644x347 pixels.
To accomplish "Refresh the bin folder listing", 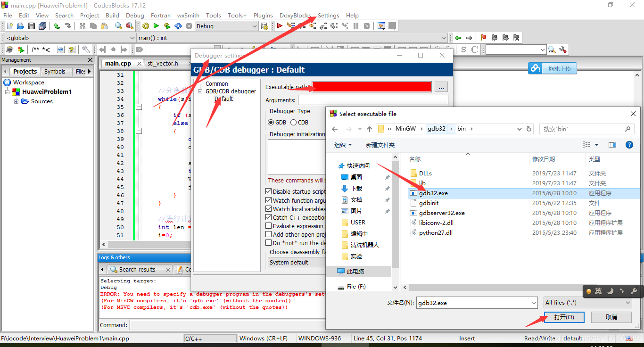I will tap(529, 129).
